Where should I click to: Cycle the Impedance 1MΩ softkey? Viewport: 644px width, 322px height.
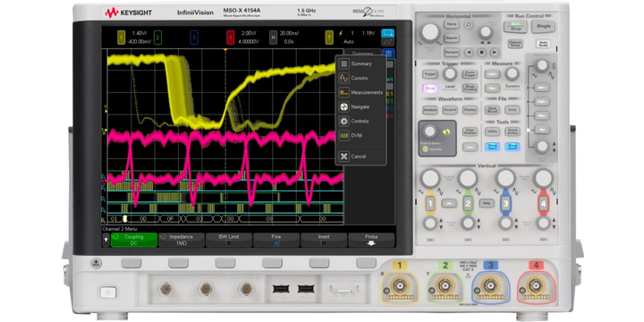pyautogui.click(x=182, y=240)
